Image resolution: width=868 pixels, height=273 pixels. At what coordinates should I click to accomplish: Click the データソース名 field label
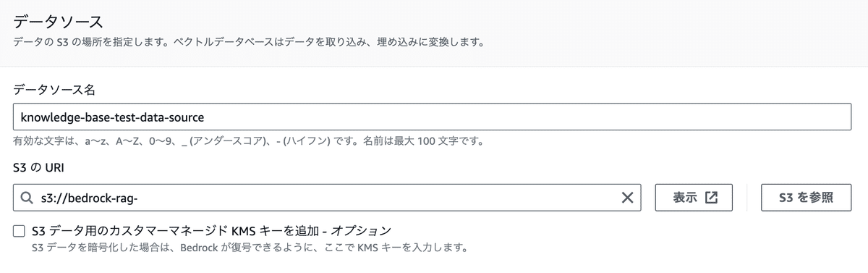tap(60, 90)
